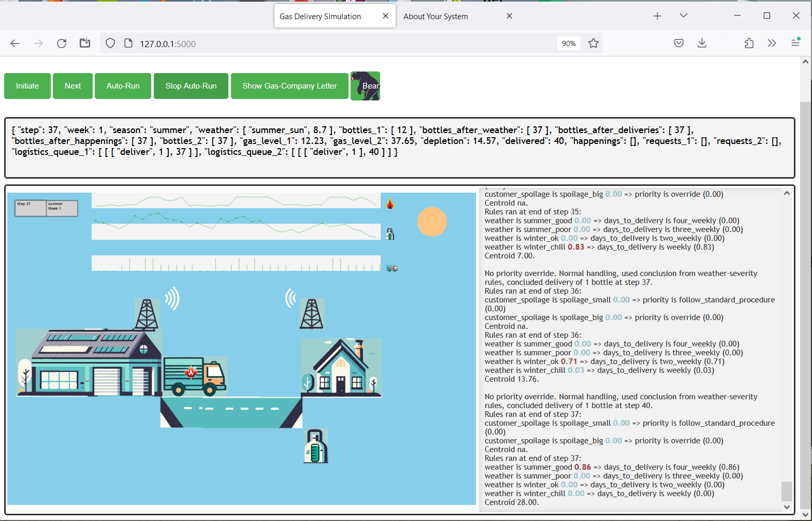Viewport: 812px width, 521px height.
Task: Show more tools overflow chevron
Action: click(772, 44)
